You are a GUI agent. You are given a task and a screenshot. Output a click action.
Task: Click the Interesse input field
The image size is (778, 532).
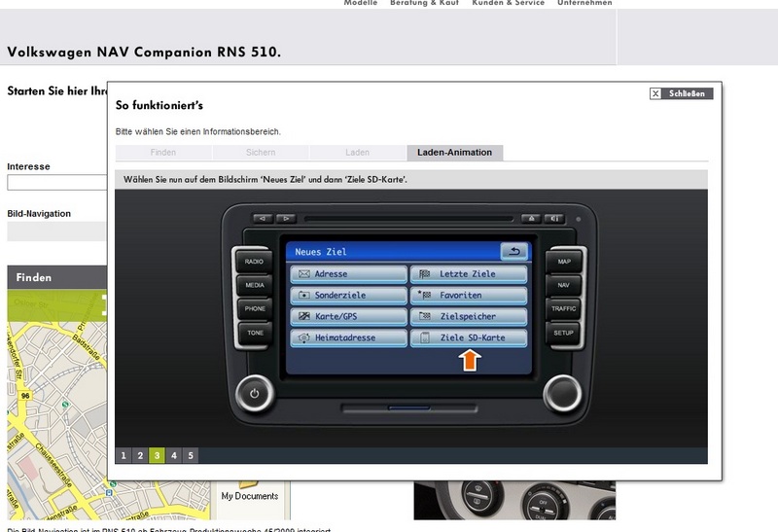tap(57, 183)
